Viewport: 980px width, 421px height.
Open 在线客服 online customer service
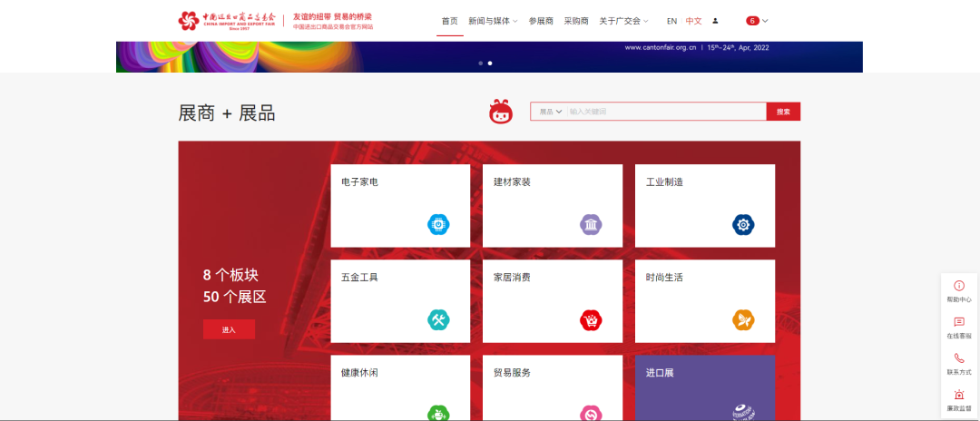[959, 328]
